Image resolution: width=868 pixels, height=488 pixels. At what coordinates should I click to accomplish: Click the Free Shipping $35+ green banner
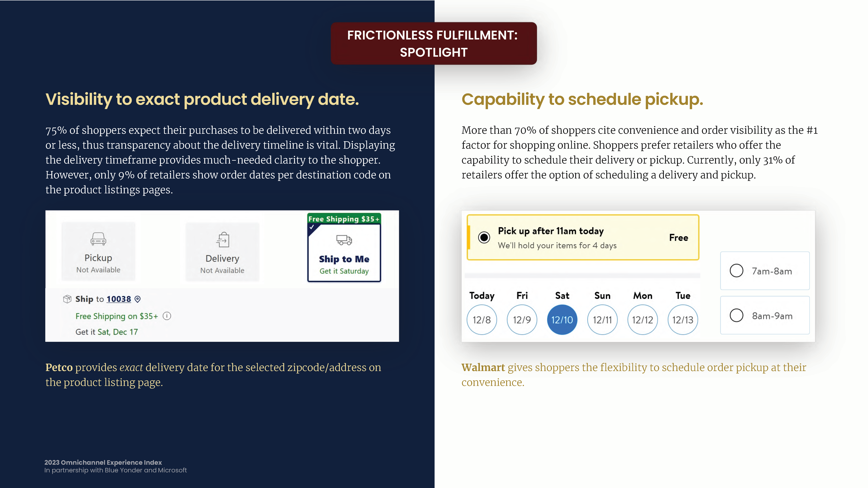[344, 219]
